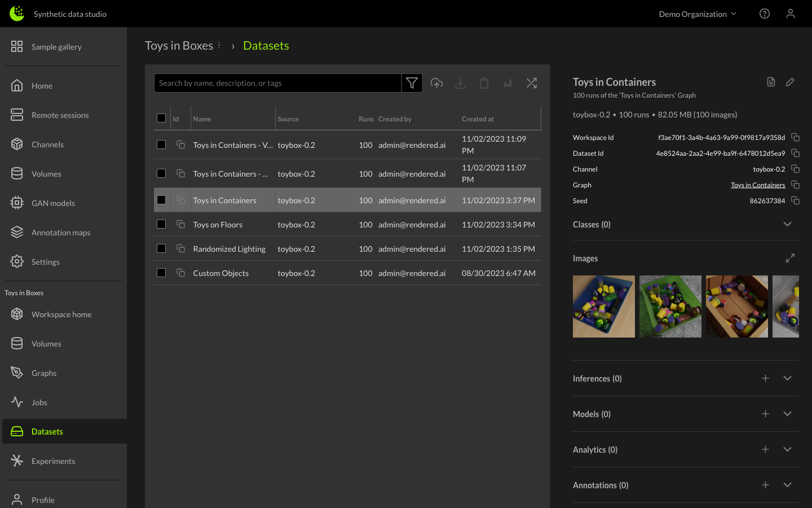The height and width of the screenshot is (508, 812).
Task: Open analytics via the bar chart toolbar icon
Action: 507,83
